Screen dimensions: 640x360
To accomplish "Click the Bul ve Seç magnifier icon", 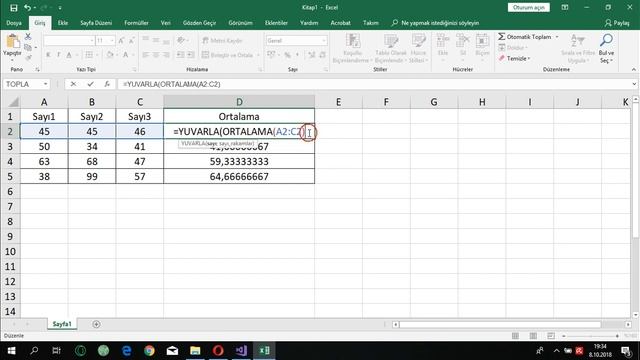I will 606,40.
